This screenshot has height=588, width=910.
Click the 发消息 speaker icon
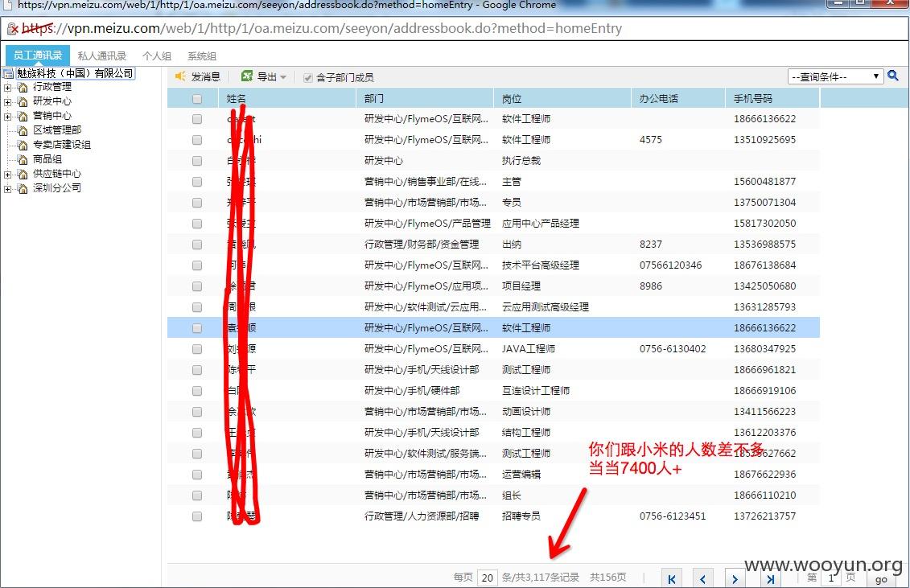[x=180, y=76]
